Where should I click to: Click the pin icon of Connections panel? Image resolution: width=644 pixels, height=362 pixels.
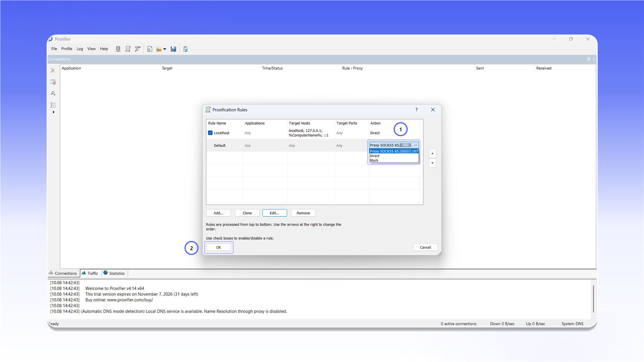(x=588, y=59)
